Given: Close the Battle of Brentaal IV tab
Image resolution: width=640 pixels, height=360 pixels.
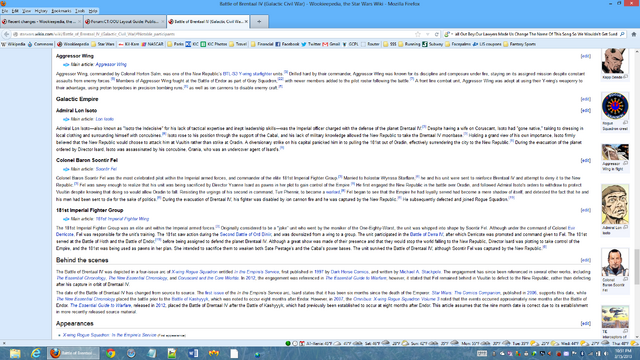Looking at the screenshot, I should (246, 22).
